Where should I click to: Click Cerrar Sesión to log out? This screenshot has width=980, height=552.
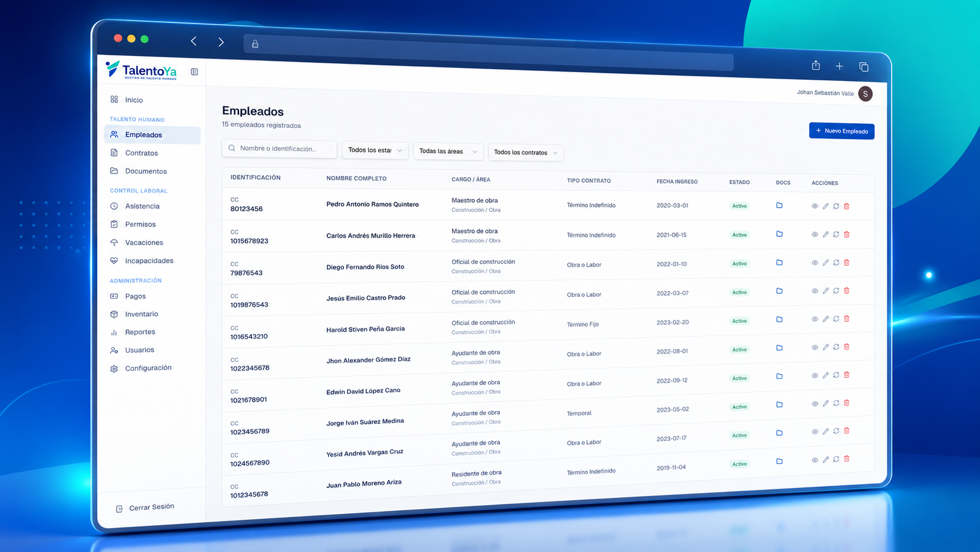coord(145,507)
